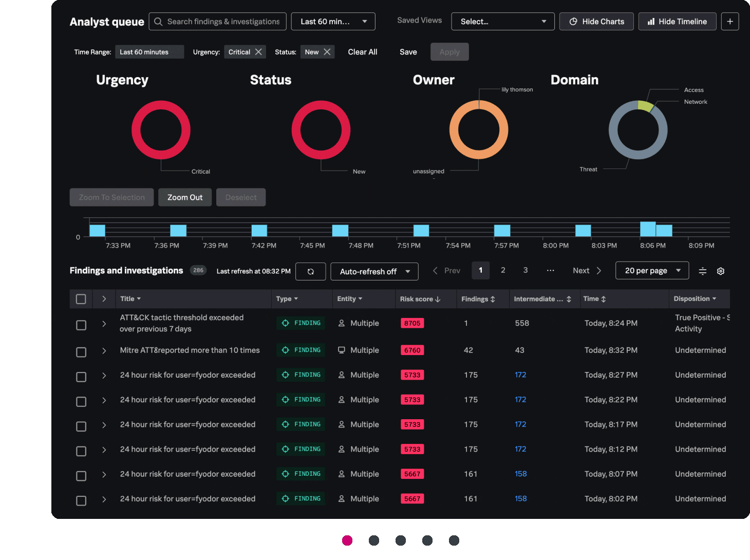Click the FINDING type icon on the top row
Screen dimensions: 750x560
click(286, 323)
